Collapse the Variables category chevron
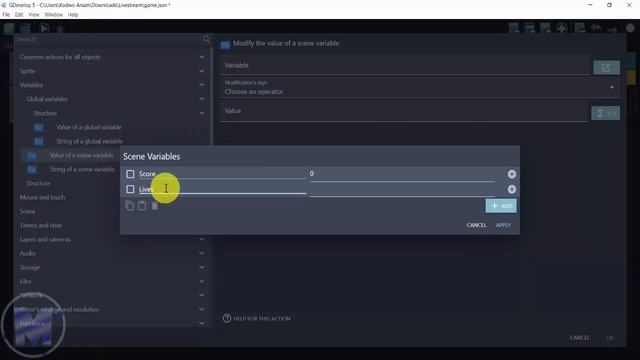Image resolution: width=640 pixels, height=360 pixels. (x=202, y=85)
